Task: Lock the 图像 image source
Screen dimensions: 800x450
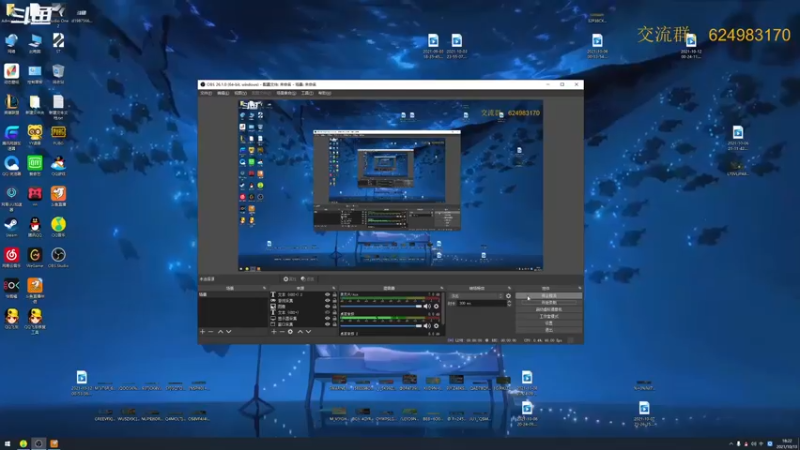Action: click(335, 306)
